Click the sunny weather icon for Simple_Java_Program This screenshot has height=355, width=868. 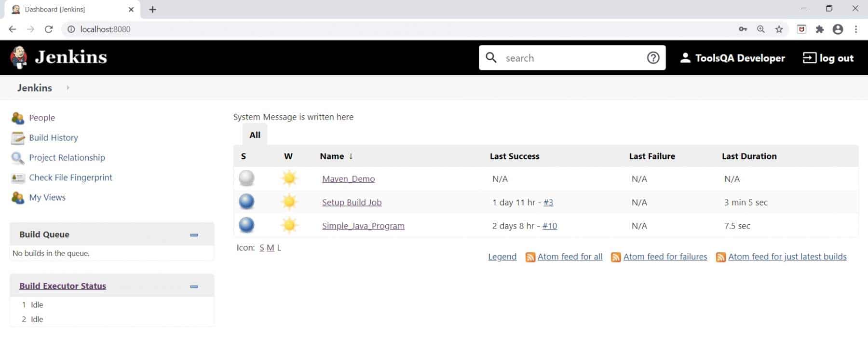(289, 225)
